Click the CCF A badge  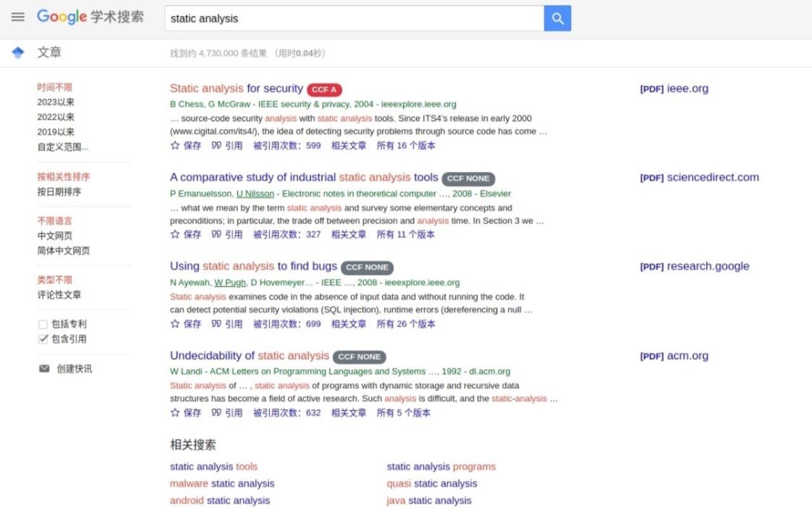tap(324, 90)
